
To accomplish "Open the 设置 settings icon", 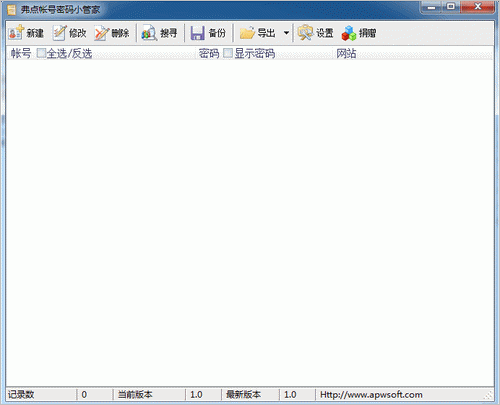I will click(x=305, y=33).
